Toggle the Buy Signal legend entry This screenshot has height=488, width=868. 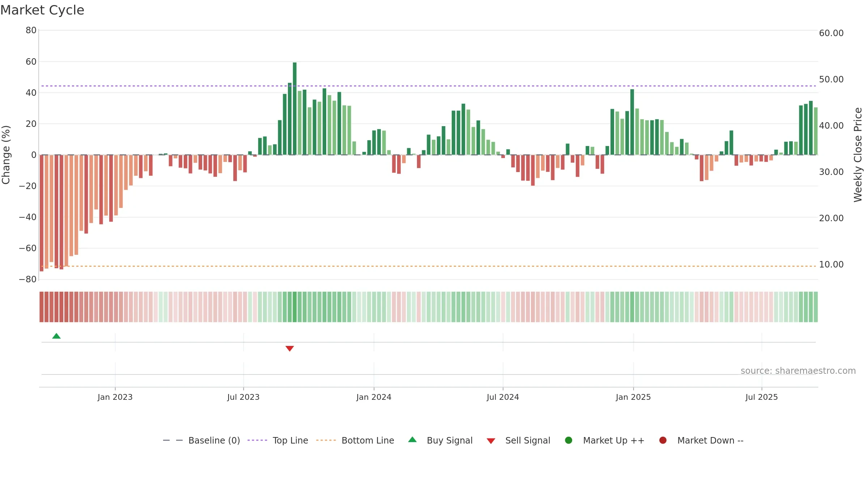[x=440, y=440]
